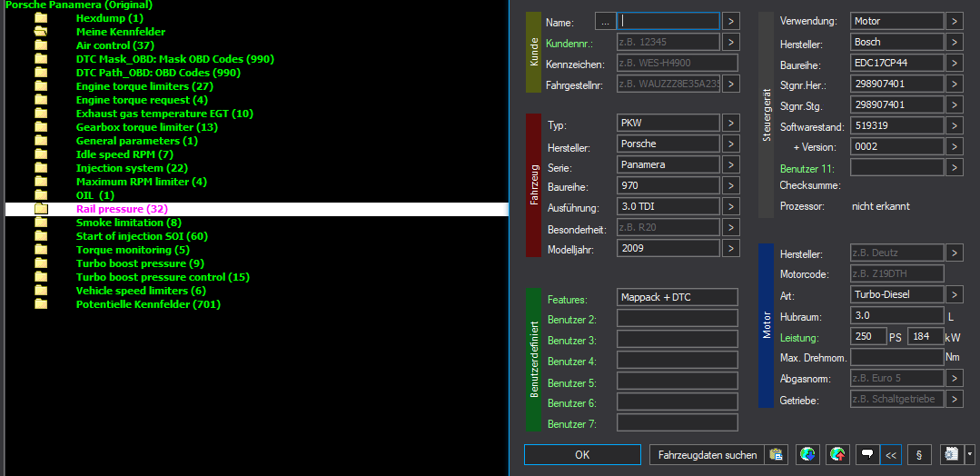The image size is (980, 476).
Task: Open the > arrow next to Baureihe EDC17CP44
Action: [955, 64]
